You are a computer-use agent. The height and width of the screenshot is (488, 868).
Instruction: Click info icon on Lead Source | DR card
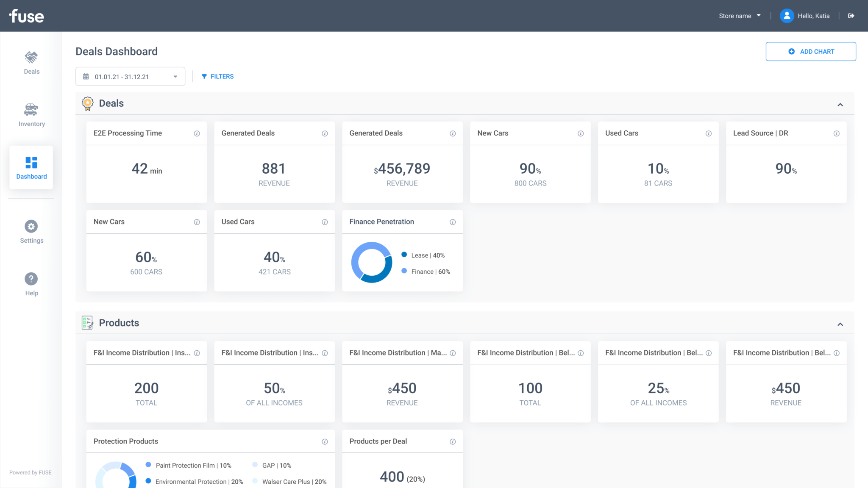click(837, 133)
